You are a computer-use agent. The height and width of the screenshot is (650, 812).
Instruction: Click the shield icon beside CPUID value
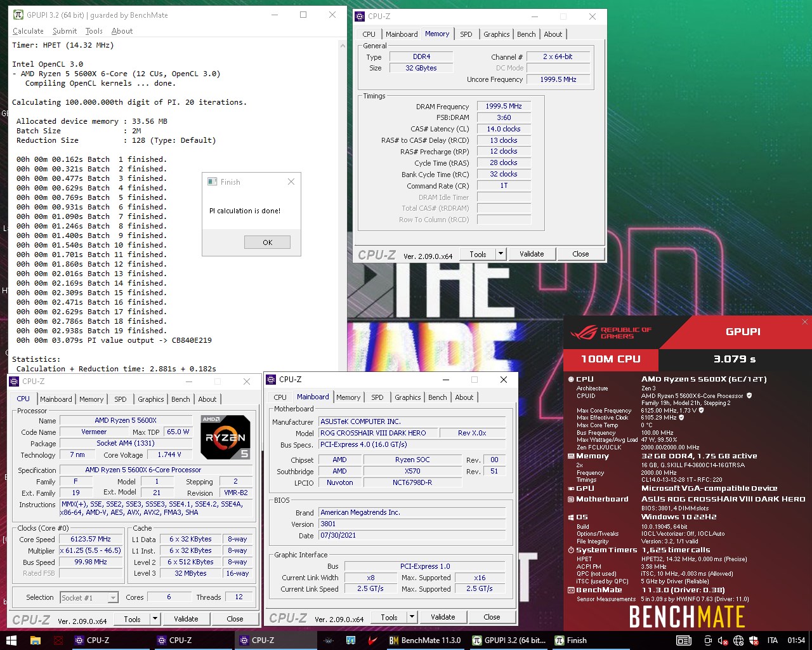point(749,395)
